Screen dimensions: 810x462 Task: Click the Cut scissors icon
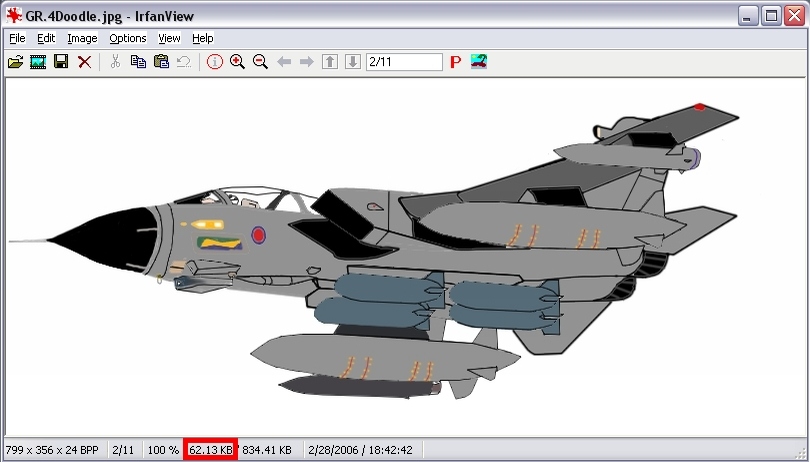coord(115,62)
